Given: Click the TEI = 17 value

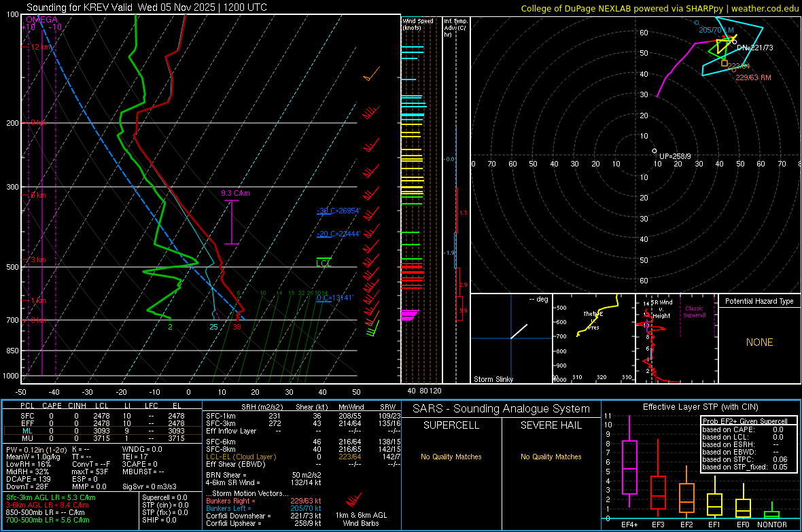Looking at the screenshot, I should [135, 457].
